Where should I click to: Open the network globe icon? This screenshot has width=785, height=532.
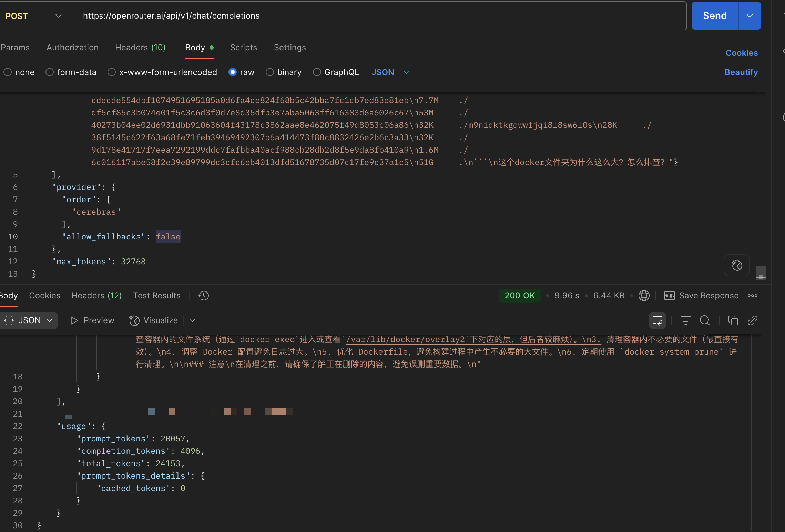pos(644,296)
